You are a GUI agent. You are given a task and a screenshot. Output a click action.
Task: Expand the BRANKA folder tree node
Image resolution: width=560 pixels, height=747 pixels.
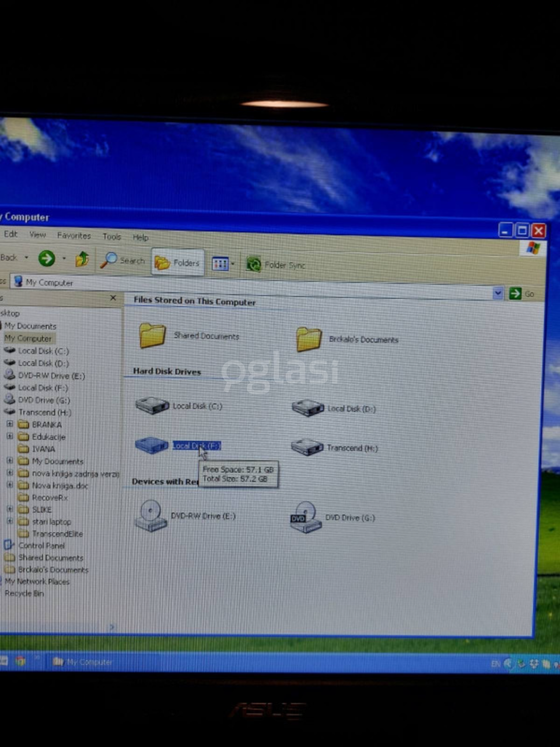tap(10, 424)
